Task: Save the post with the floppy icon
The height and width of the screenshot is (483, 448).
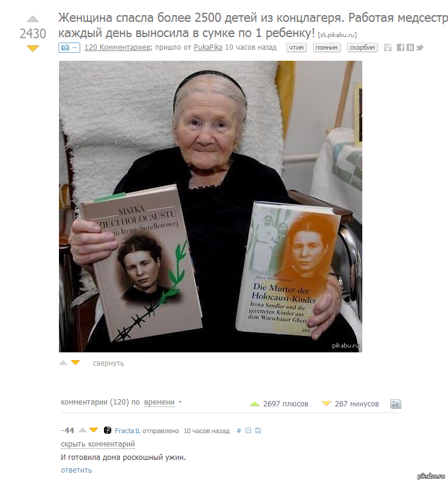Action: click(388, 47)
